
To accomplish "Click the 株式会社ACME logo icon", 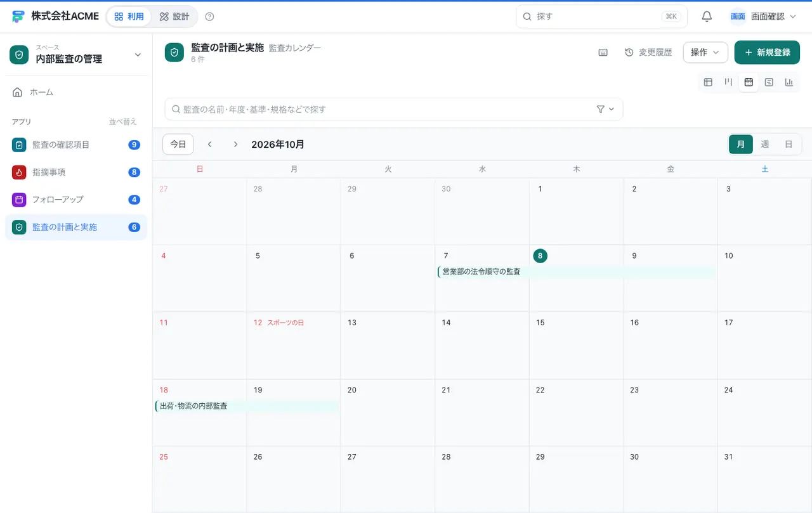I will (x=18, y=16).
